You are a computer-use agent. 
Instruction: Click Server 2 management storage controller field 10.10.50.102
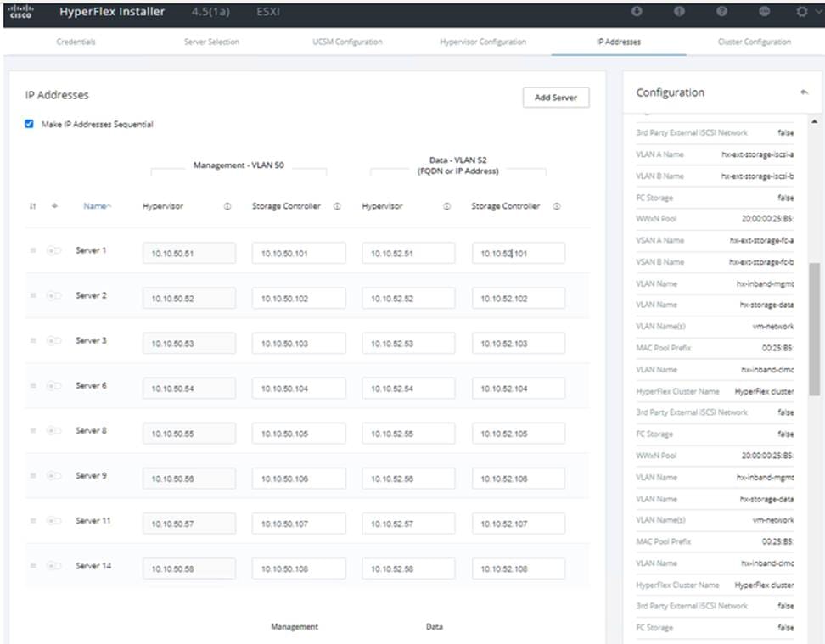tap(299, 299)
